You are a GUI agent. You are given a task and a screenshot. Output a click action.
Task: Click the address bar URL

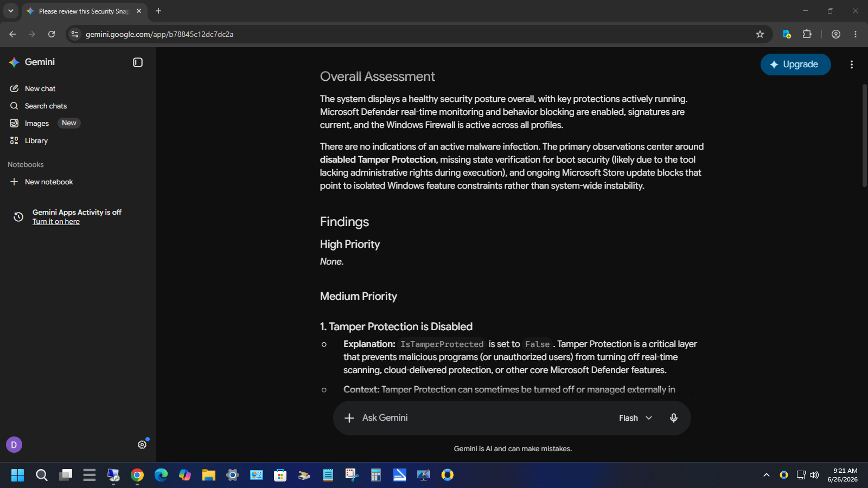point(159,34)
